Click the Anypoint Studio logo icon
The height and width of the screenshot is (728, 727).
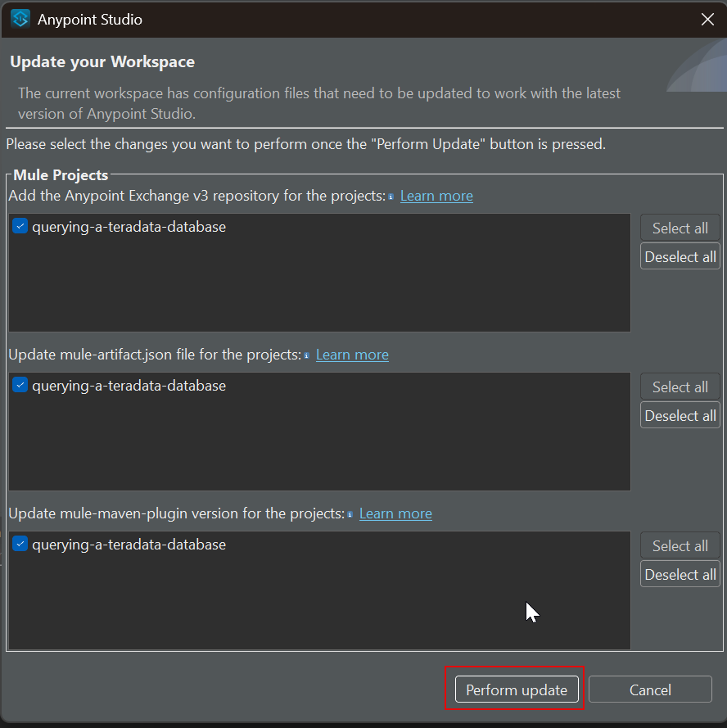point(20,19)
